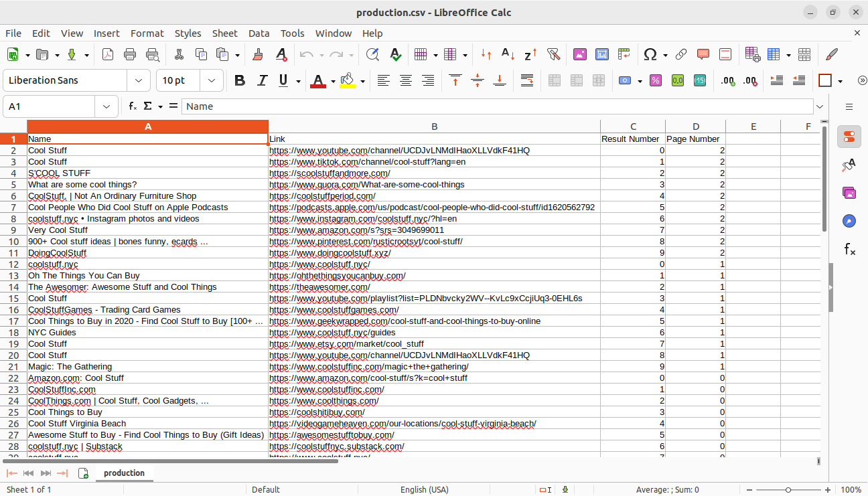Select column C header
868x496 pixels.
pos(633,127)
